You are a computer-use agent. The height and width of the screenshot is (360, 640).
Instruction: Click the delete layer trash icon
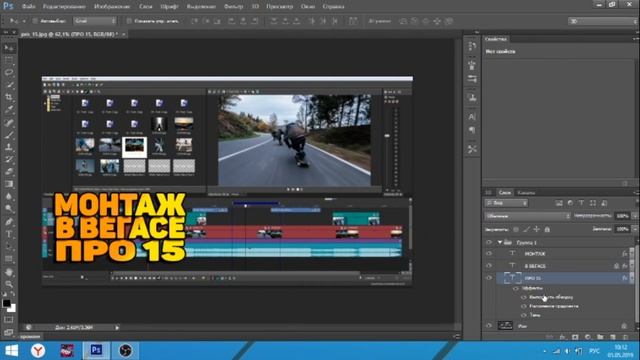[625, 337]
